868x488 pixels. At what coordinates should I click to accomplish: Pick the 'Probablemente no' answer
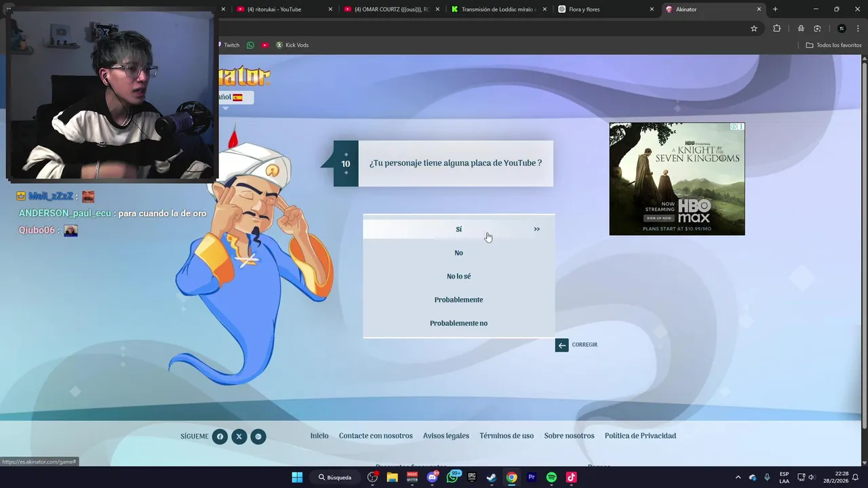[459, 323]
